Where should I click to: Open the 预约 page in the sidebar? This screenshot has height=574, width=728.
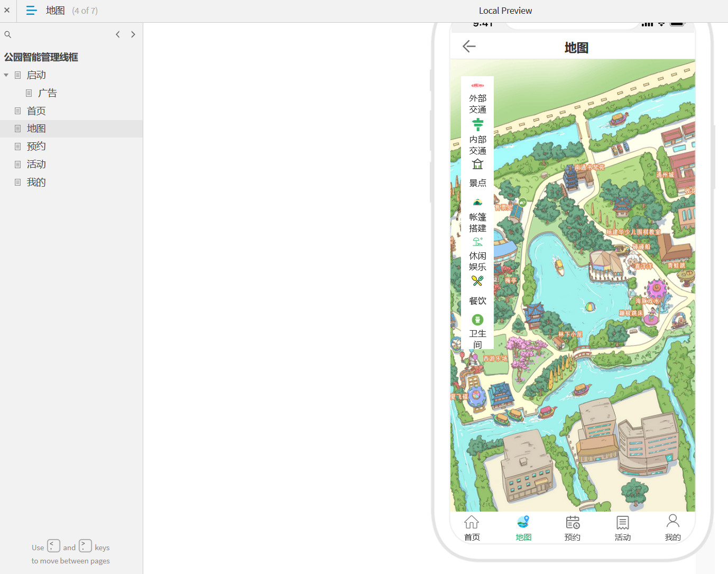pyautogui.click(x=36, y=147)
